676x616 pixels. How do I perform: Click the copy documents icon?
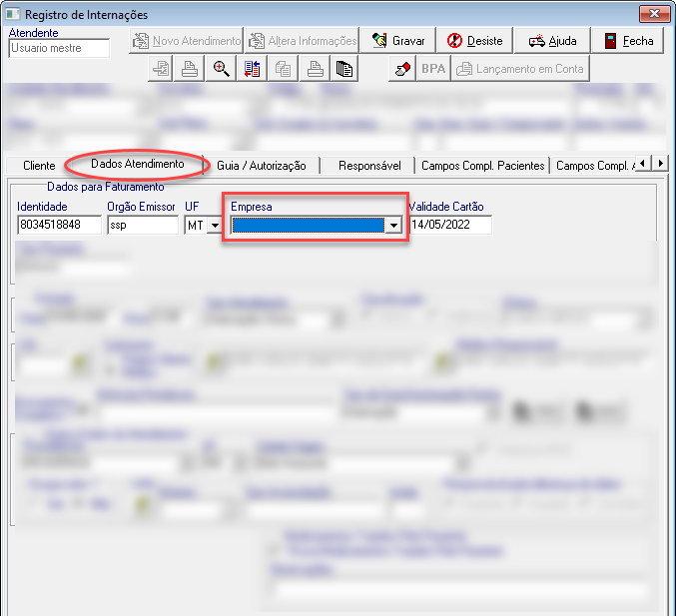(x=283, y=69)
